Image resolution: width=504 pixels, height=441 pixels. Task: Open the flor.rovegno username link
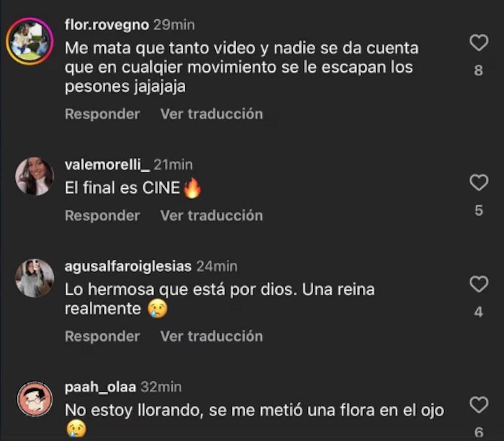[107, 25]
